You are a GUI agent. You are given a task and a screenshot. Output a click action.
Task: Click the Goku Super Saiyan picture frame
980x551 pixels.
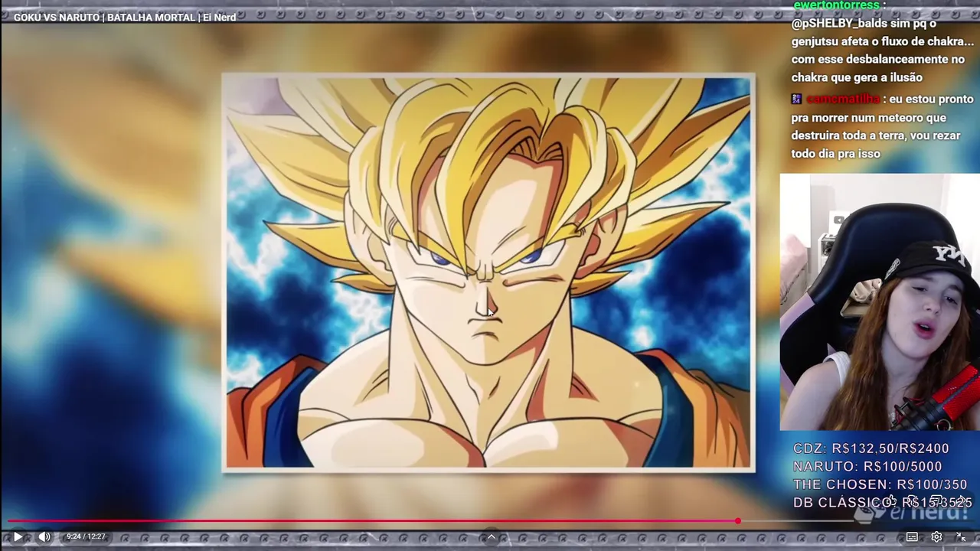point(488,272)
